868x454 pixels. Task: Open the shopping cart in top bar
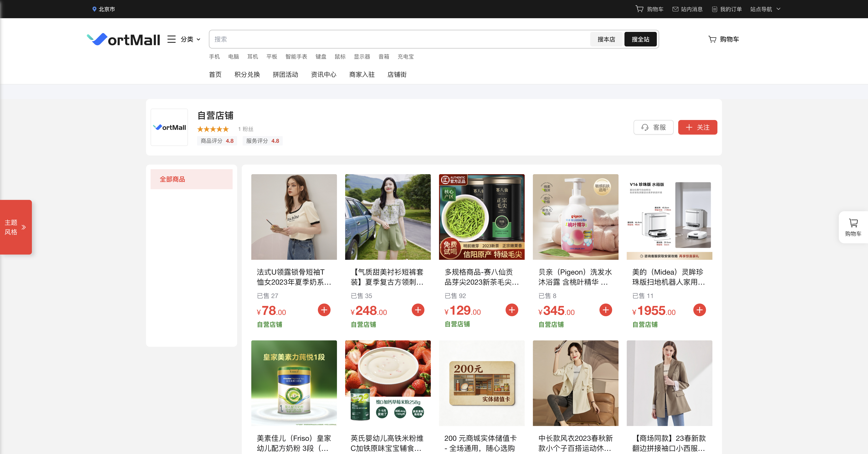649,9
